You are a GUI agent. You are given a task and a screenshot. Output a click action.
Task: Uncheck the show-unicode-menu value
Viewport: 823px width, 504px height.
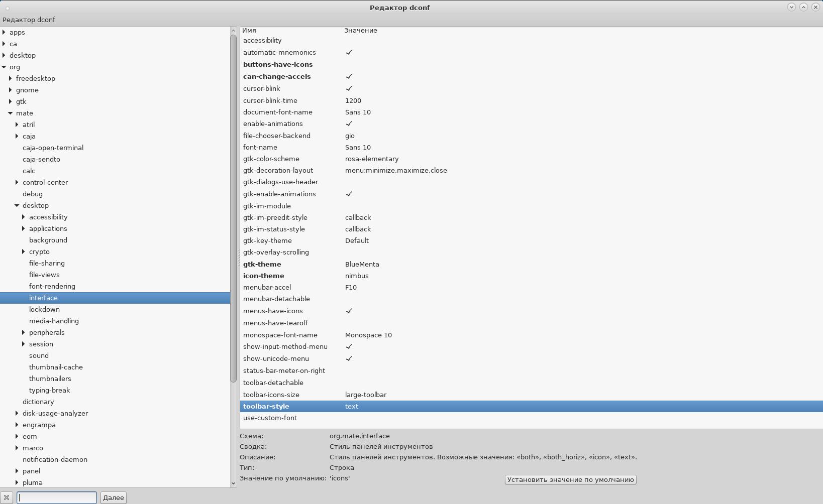pos(349,359)
